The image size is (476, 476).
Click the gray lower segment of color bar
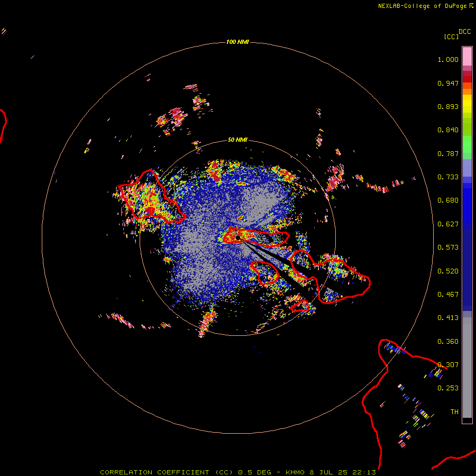click(467, 368)
